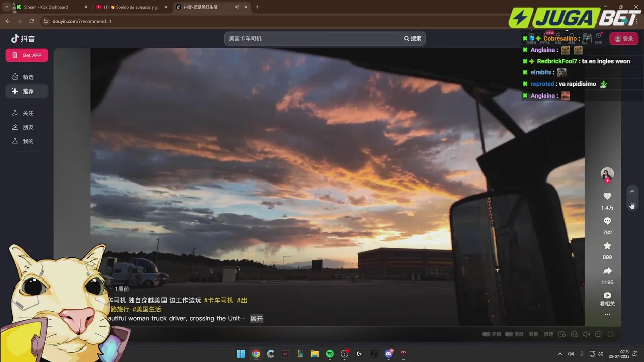This screenshot has height=362, width=644.
Task: Open the three-dots more options
Action: coord(607,314)
